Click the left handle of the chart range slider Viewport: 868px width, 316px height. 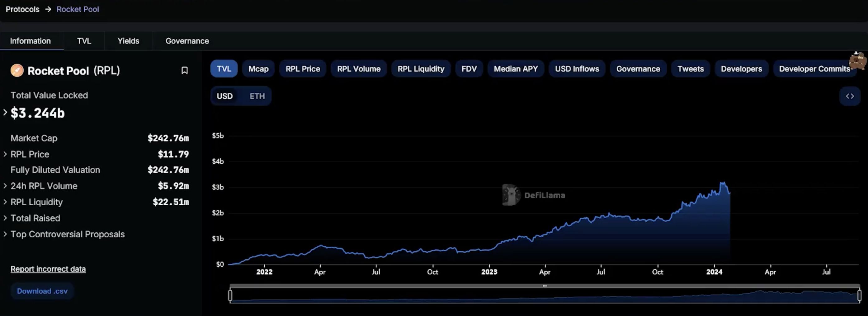[x=230, y=295]
